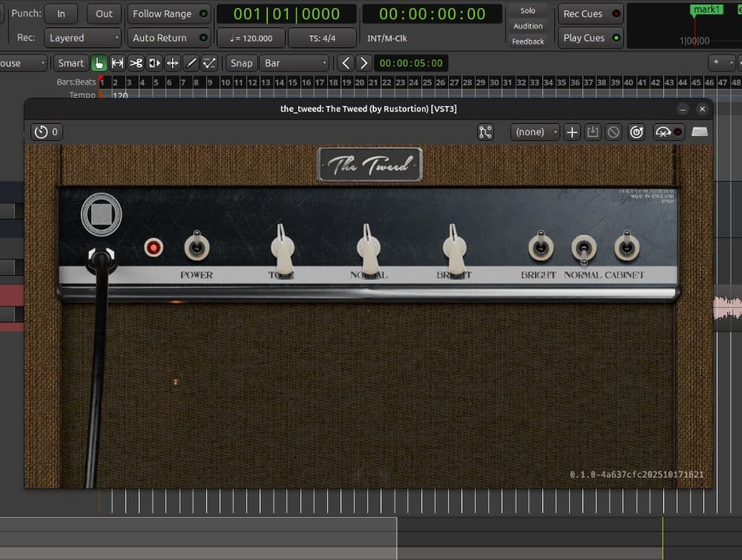Screen dimensions: 742x560
Task: Select the Cut tool with the scissors icon
Action: 136,63
